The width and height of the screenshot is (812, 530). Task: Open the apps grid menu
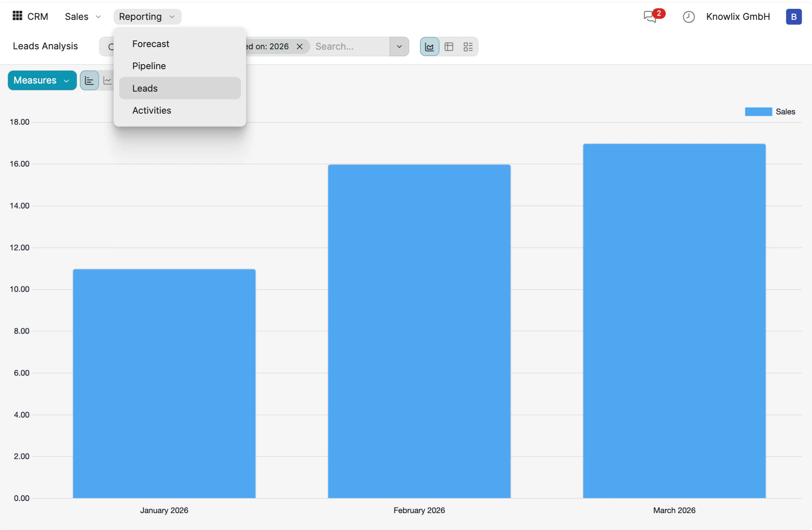pos(17,16)
